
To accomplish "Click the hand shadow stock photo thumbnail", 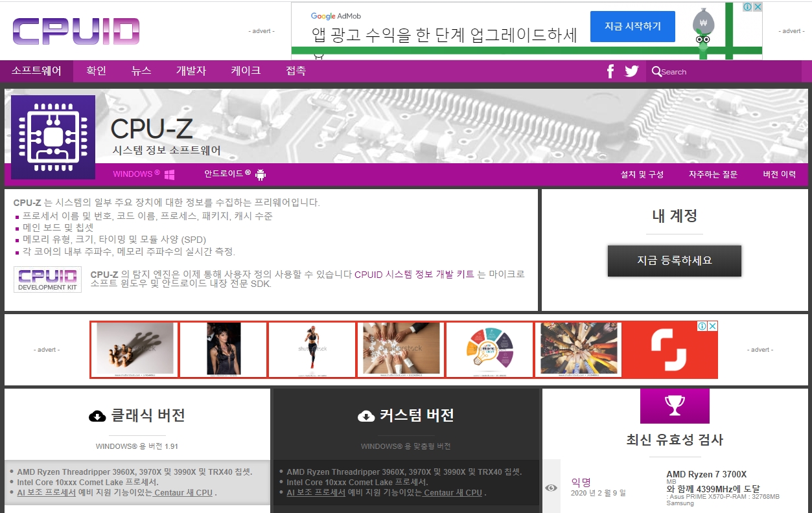I will [135, 350].
